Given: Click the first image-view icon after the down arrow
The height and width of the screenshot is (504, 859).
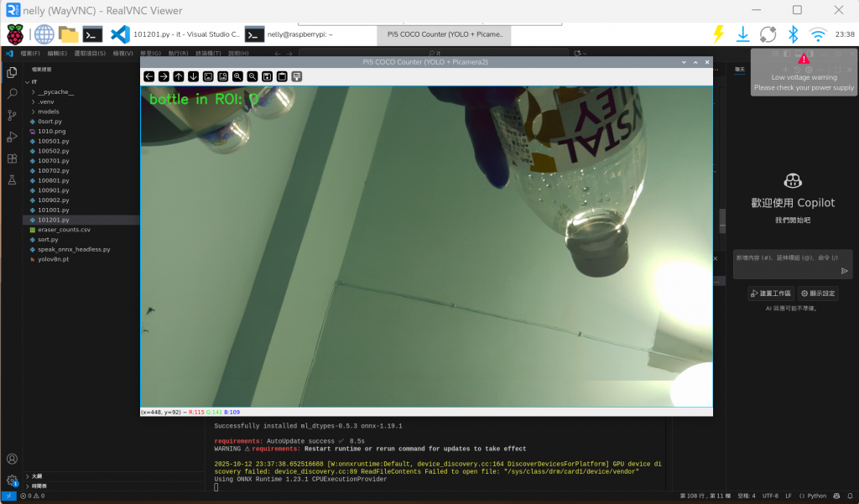Looking at the screenshot, I should pyautogui.click(x=208, y=76).
